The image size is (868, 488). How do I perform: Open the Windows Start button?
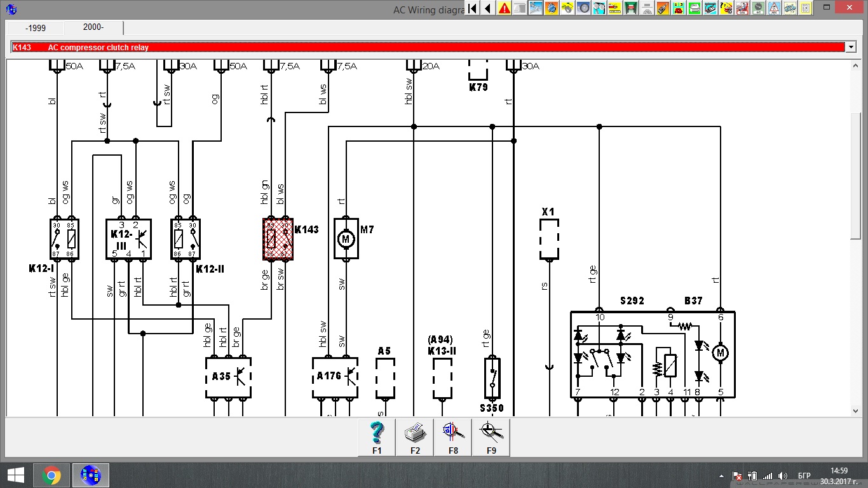(x=16, y=475)
